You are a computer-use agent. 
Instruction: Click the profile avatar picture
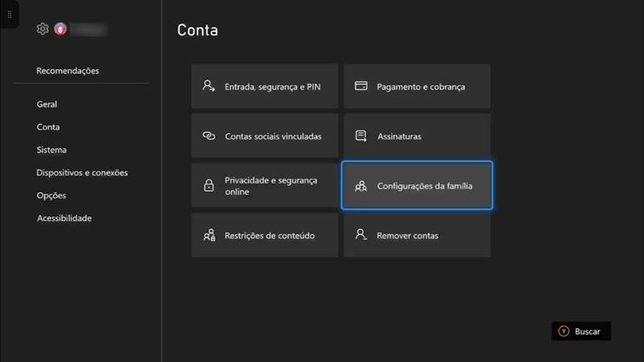60,29
